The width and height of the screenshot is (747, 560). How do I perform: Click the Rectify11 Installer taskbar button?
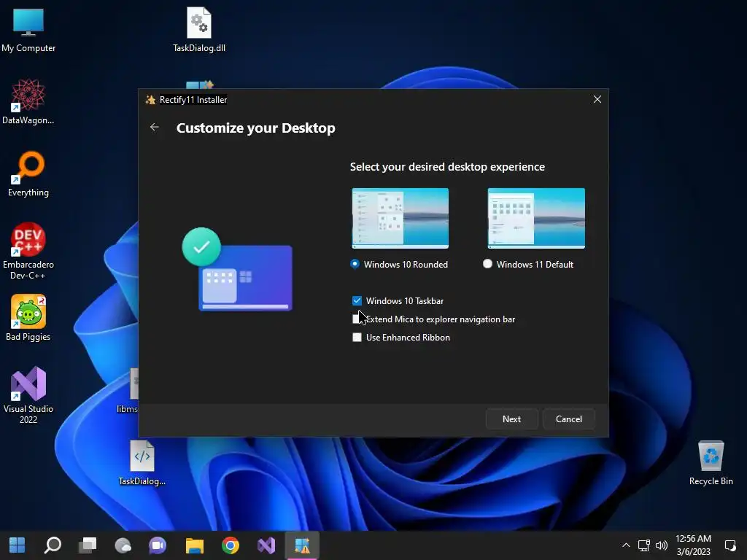(302, 545)
